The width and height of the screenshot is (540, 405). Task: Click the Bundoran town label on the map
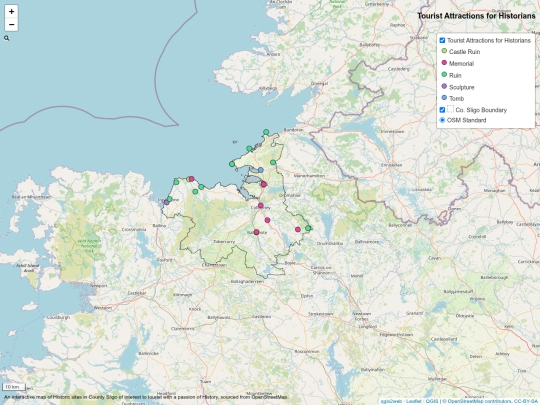(293, 130)
